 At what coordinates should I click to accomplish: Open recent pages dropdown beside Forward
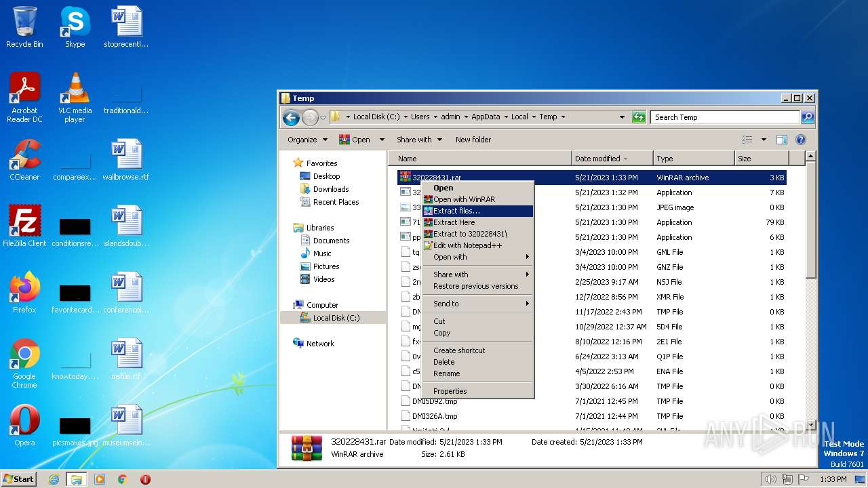(323, 117)
